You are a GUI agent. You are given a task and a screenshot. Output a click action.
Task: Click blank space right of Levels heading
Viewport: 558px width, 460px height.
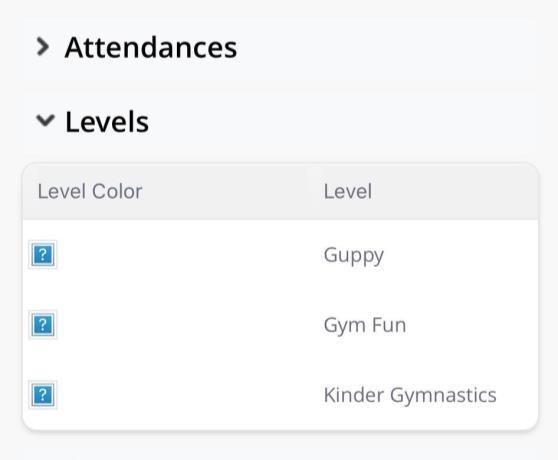click(342, 122)
